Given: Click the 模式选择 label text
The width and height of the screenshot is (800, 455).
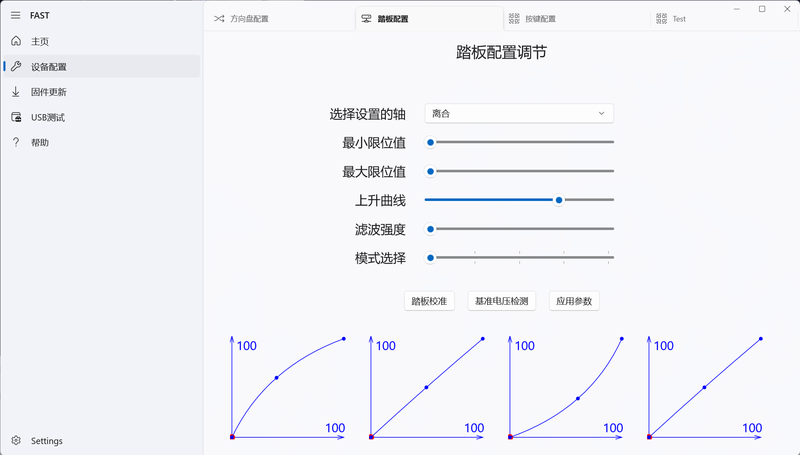Looking at the screenshot, I should click(x=380, y=258).
